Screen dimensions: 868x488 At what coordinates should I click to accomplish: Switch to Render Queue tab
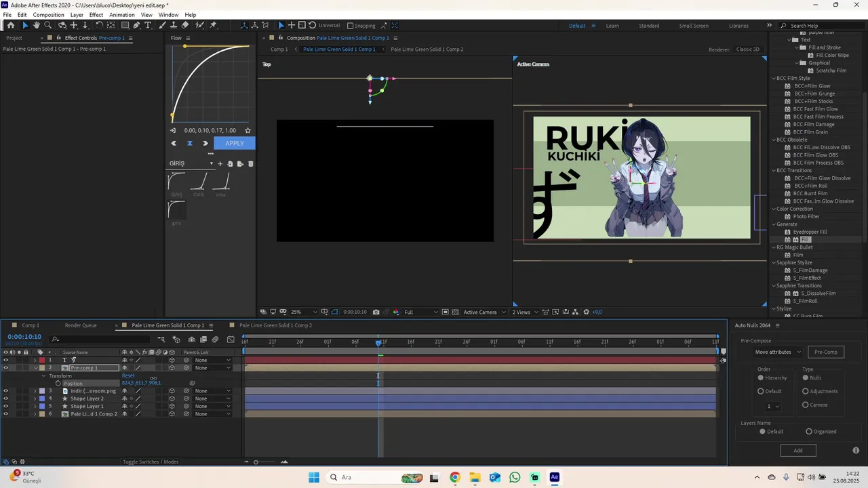coord(81,325)
